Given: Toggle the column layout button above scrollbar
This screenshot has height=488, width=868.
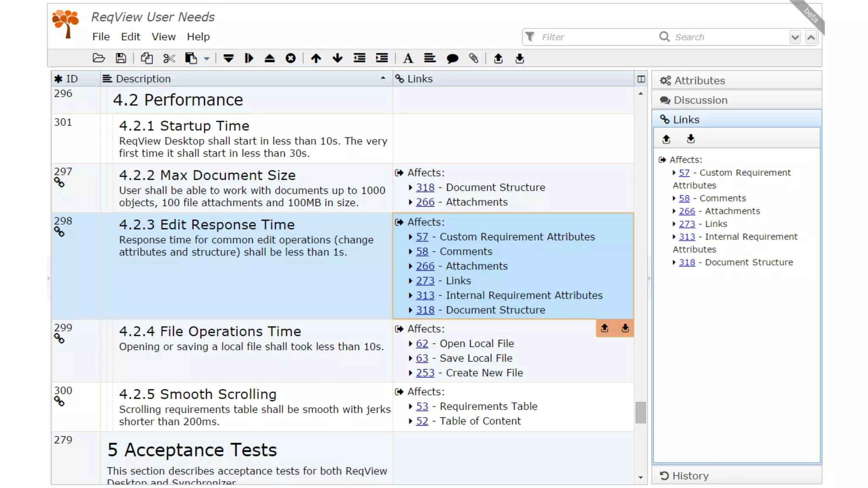Looking at the screenshot, I should click(x=641, y=79).
